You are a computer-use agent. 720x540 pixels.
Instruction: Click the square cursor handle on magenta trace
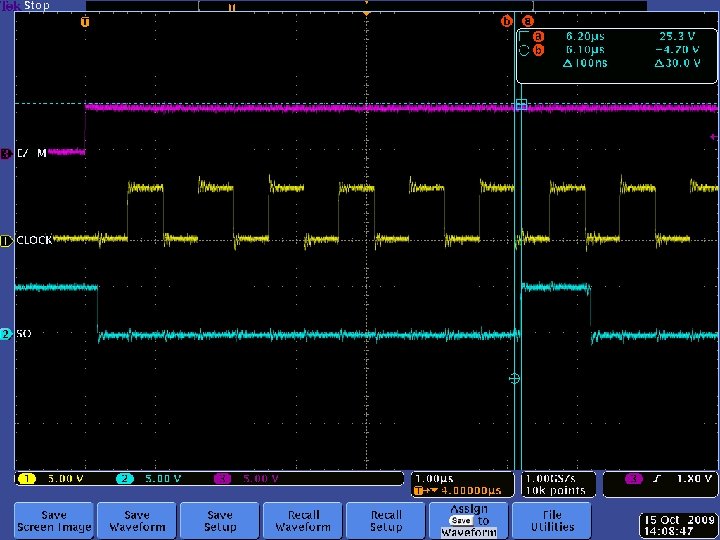pyautogui.click(x=520, y=105)
